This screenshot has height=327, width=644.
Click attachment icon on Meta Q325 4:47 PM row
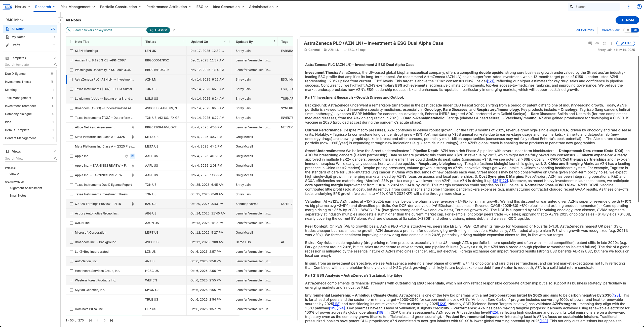coord(133,137)
